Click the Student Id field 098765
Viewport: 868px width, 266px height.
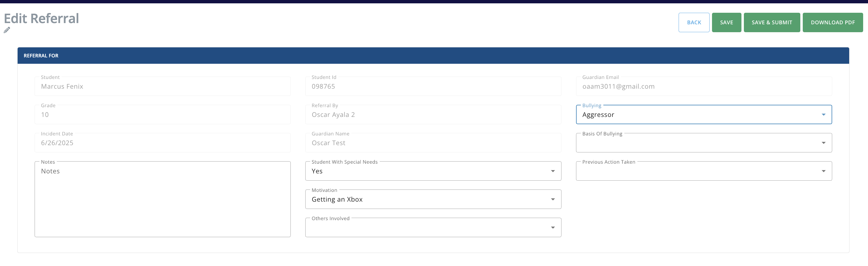pos(433,86)
